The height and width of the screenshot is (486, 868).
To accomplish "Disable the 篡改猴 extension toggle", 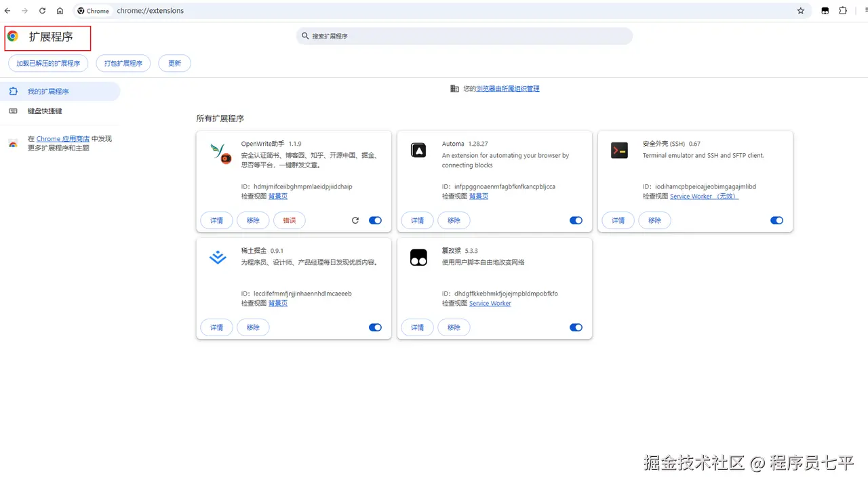I will pyautogui.click(x=576, y=327).
